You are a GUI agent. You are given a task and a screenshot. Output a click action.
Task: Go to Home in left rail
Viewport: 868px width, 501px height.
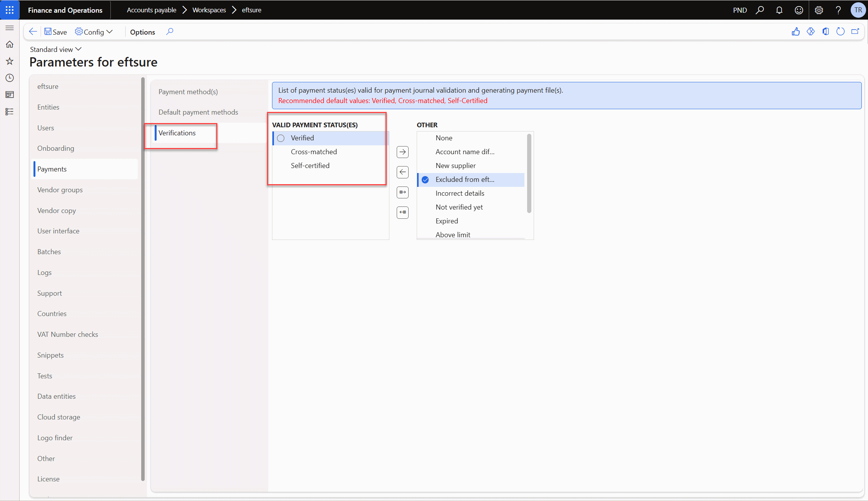click(10, 44)
